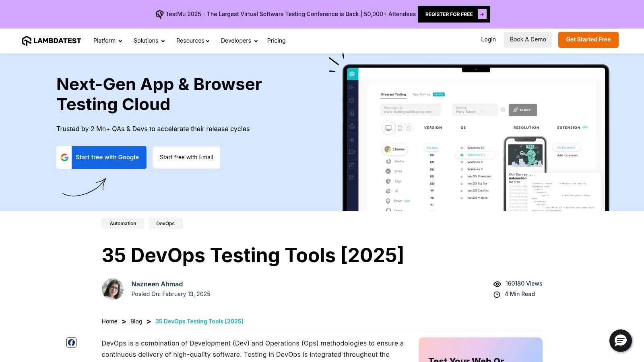Go to Home breadcrumb
The width and height of the screenshot is (644, 362).
109,321
